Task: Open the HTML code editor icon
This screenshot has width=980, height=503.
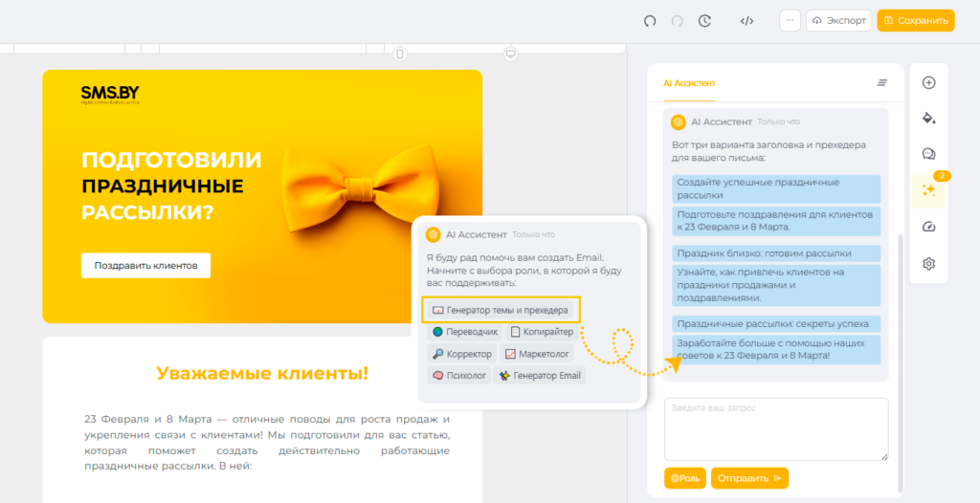Action: (746, 21)
